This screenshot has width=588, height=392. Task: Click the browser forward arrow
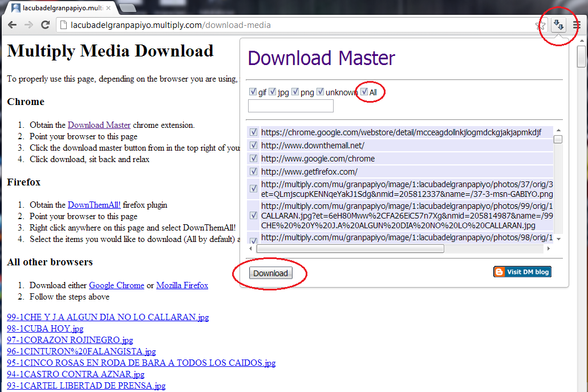(29, 25)
